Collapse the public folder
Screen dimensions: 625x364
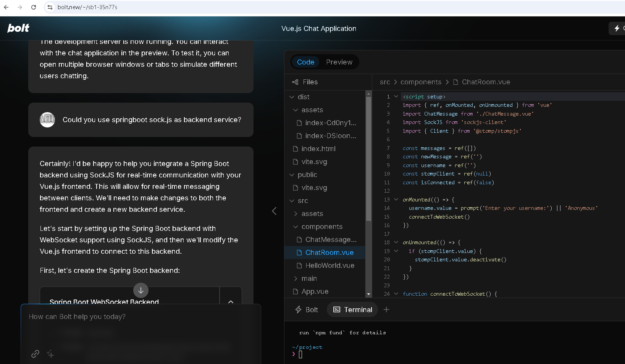click(292, 175)
